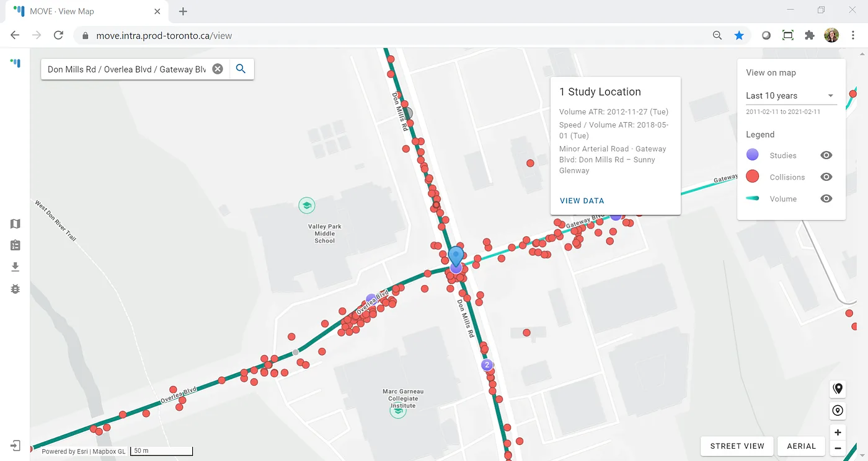Hide the Studies layer
The height and width of the screenshot is (461, 868).
point(826,156)
